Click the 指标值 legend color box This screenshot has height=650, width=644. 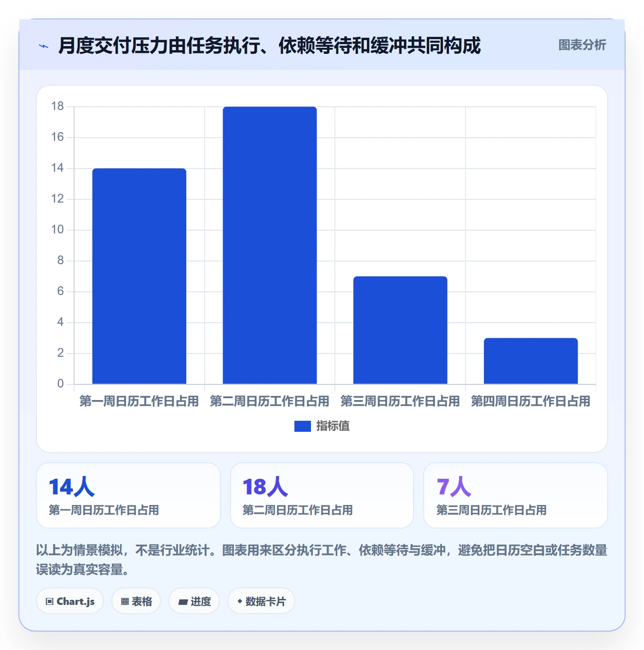(302, 426)
